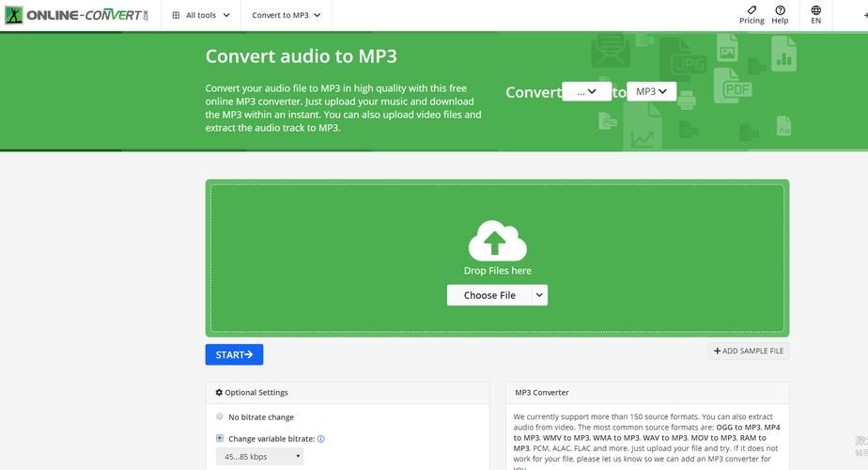Open the Convert to MP3 menu
The width and height of the screenshot is (868, 470).
(x=287, y=16)
